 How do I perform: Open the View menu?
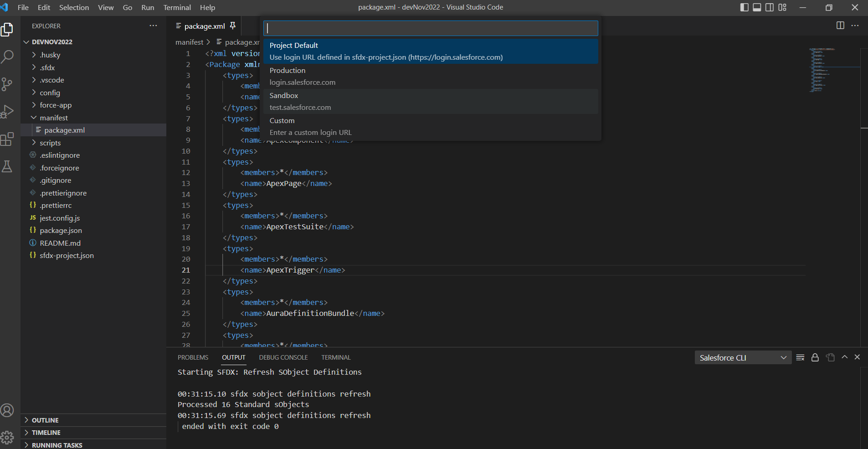click(x=106, y=7)
